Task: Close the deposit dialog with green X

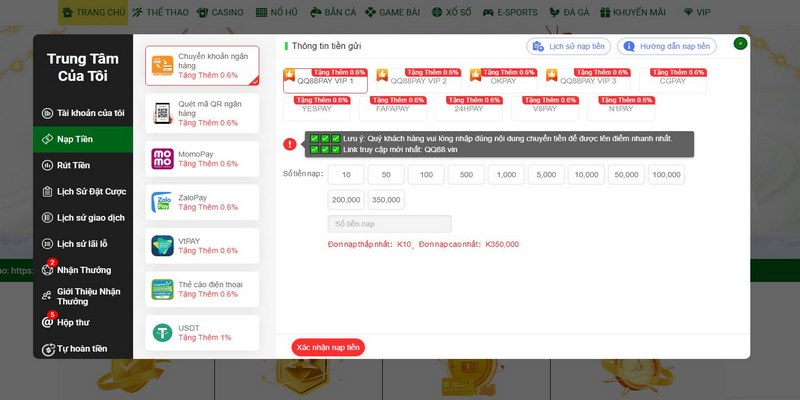Action: (740, 44)
